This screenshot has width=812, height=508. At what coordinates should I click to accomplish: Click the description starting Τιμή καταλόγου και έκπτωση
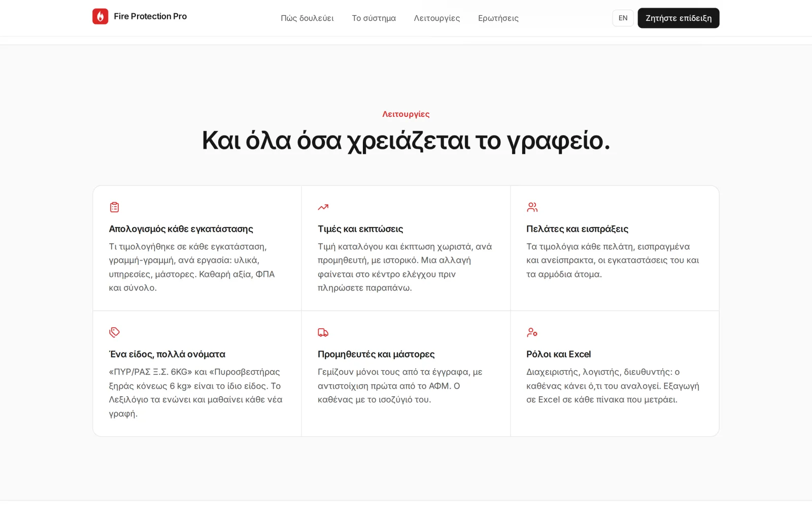click(x=405, y=267)
